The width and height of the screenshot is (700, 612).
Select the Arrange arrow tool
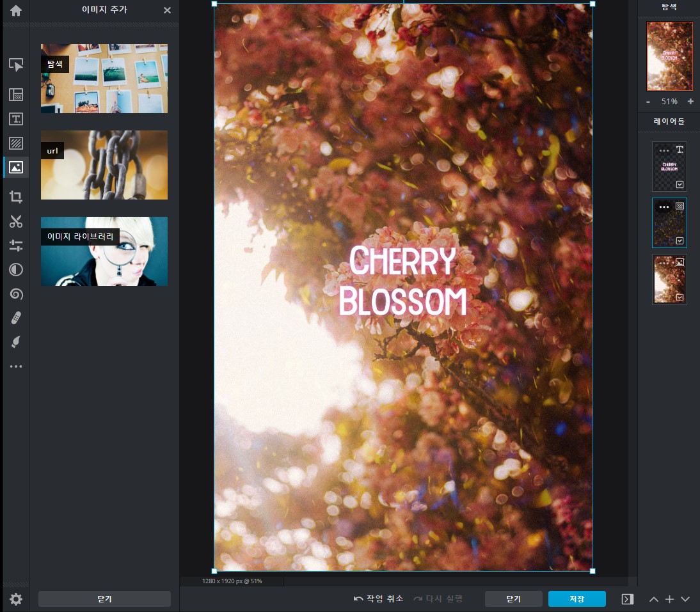(x=15, y=65)
